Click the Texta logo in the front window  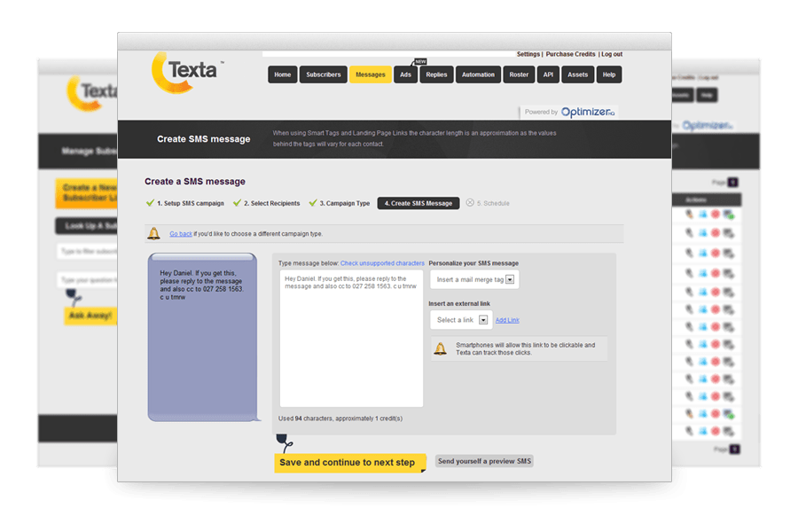[x=187, y=73]
